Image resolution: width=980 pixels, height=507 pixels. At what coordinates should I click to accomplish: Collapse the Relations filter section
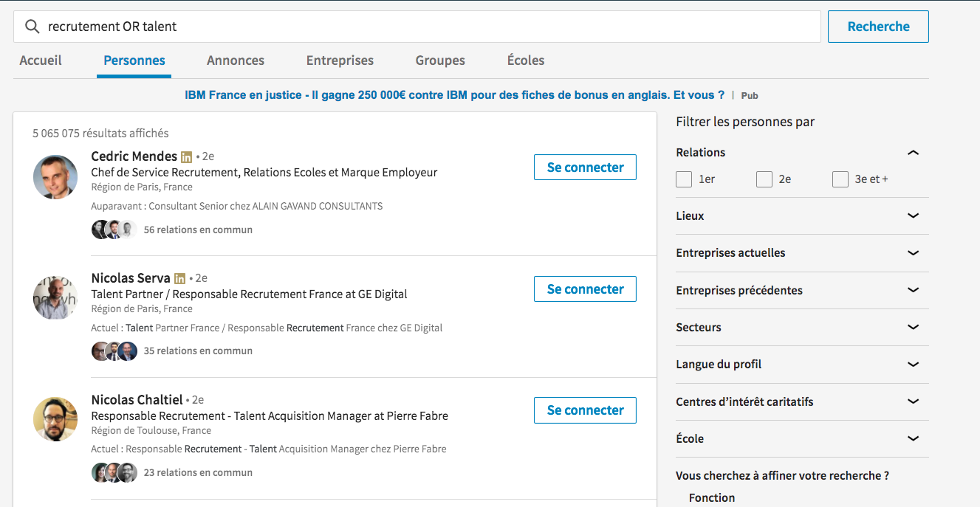913,153
